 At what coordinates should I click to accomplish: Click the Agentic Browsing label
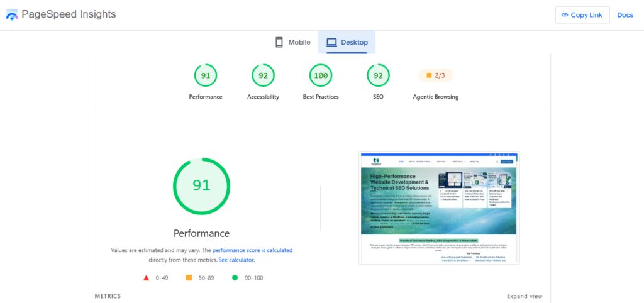436,97
